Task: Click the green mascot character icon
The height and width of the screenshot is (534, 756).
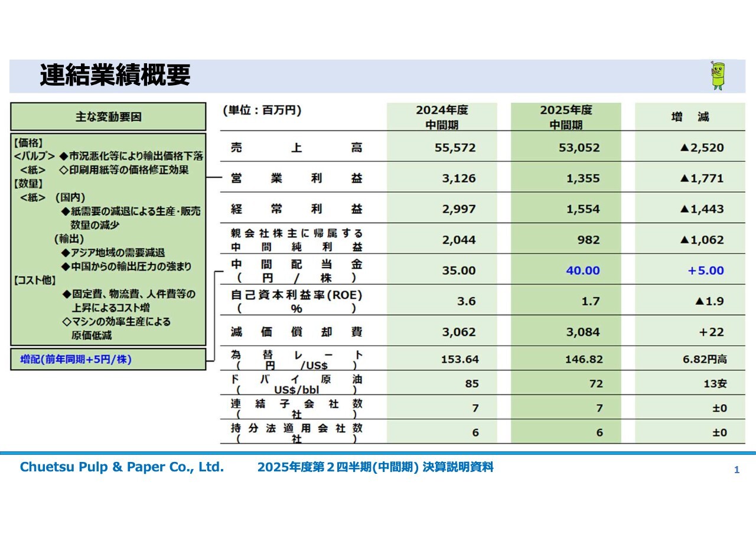Action: 717,76
